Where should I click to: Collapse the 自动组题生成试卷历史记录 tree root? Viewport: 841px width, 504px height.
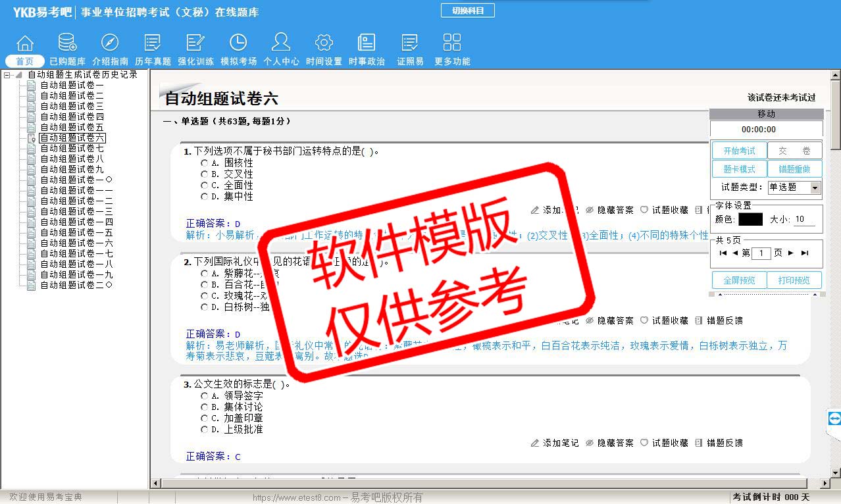pos(7,75)
